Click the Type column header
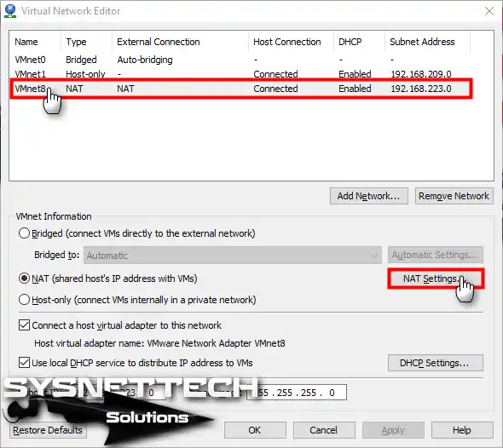Screen dimensions: 503x448 pyautogui.click(x=87, y=42)
